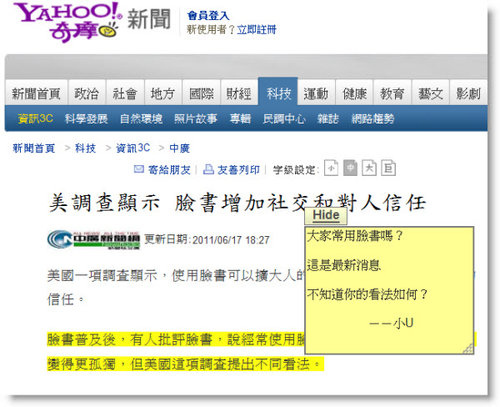Click the sticky note resize handle

[468, 349]
